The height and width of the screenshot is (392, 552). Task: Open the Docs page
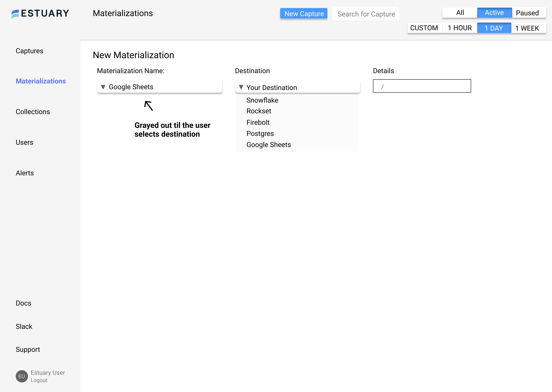(23, 303)
